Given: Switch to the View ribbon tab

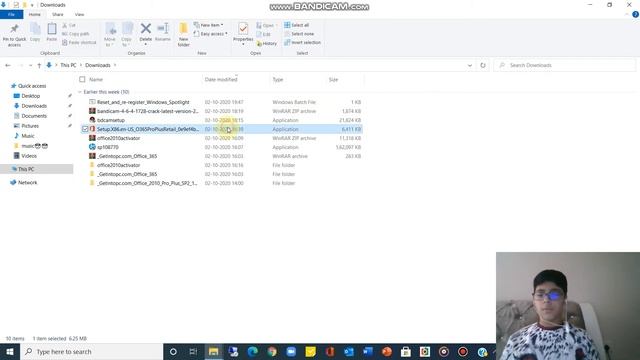Looking at the screenshot, I should tap(79, 14).
